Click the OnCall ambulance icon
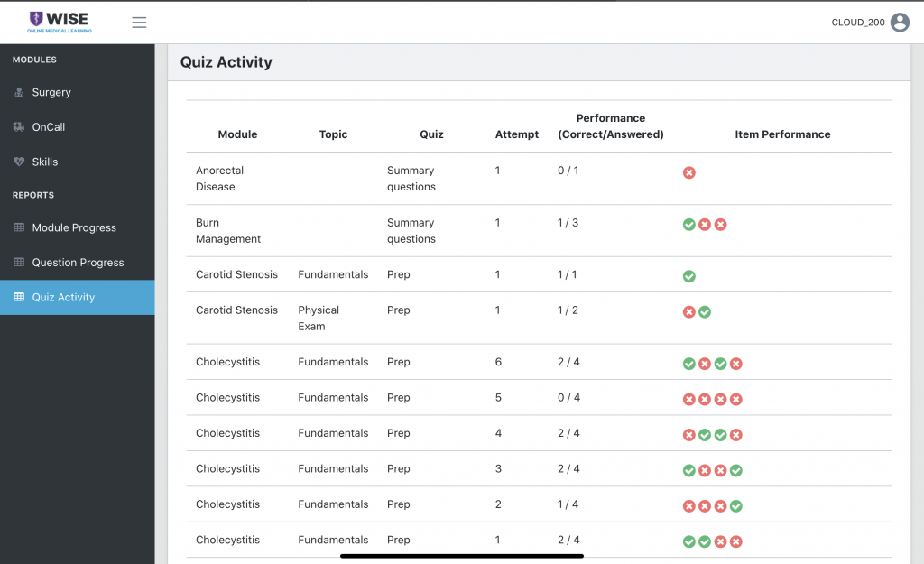 pyautogui.click(x=19, y=127)
